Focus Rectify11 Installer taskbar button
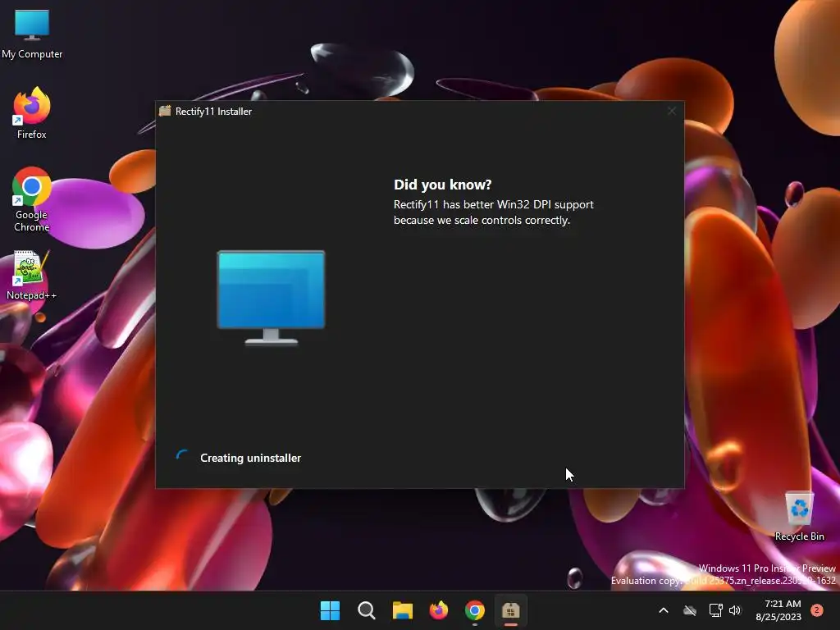840x630 pixels. click(510, 610)
